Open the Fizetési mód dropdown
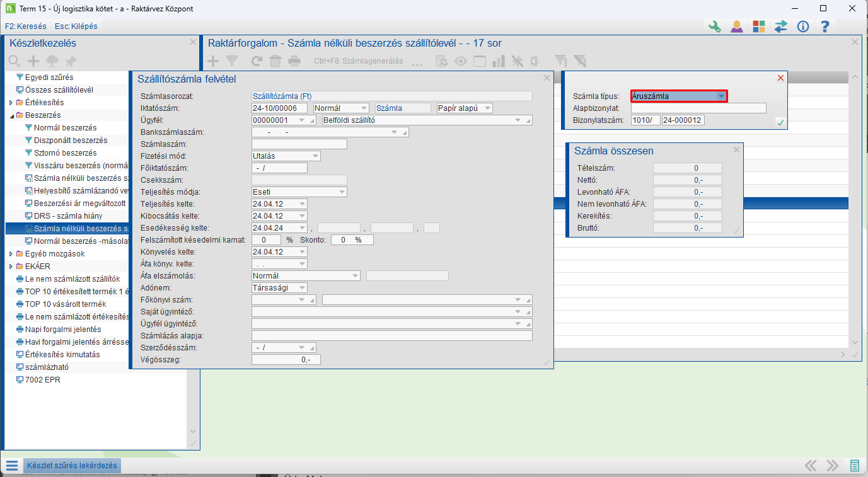868x477 pixels. [x=315, y=156]
